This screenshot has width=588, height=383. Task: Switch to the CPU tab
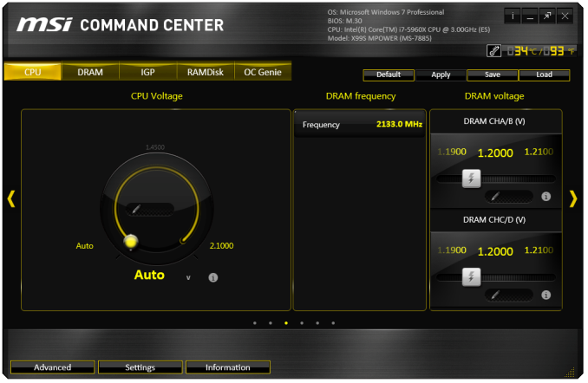tap(33, 71)
